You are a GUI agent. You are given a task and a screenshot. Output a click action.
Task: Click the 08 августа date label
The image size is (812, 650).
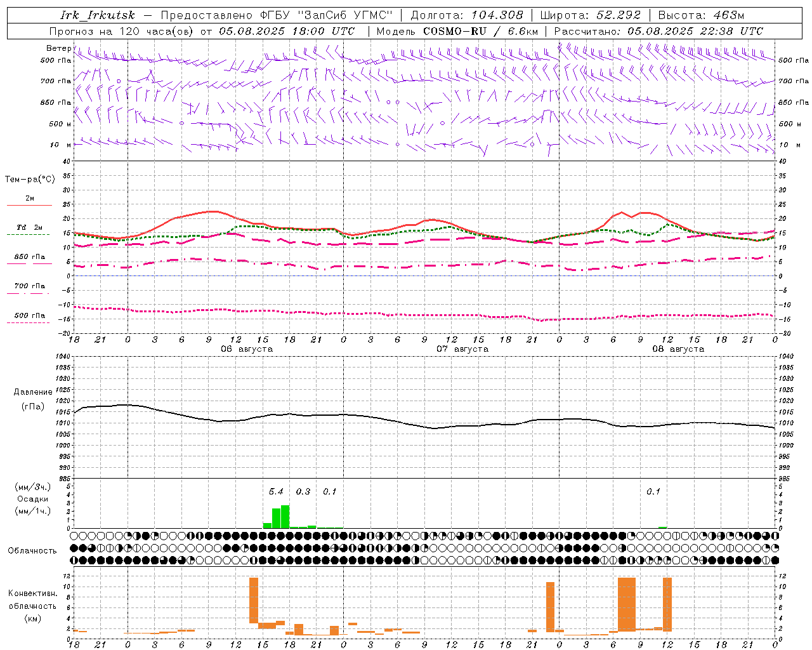pyautogui.click(x=678, y=349)
